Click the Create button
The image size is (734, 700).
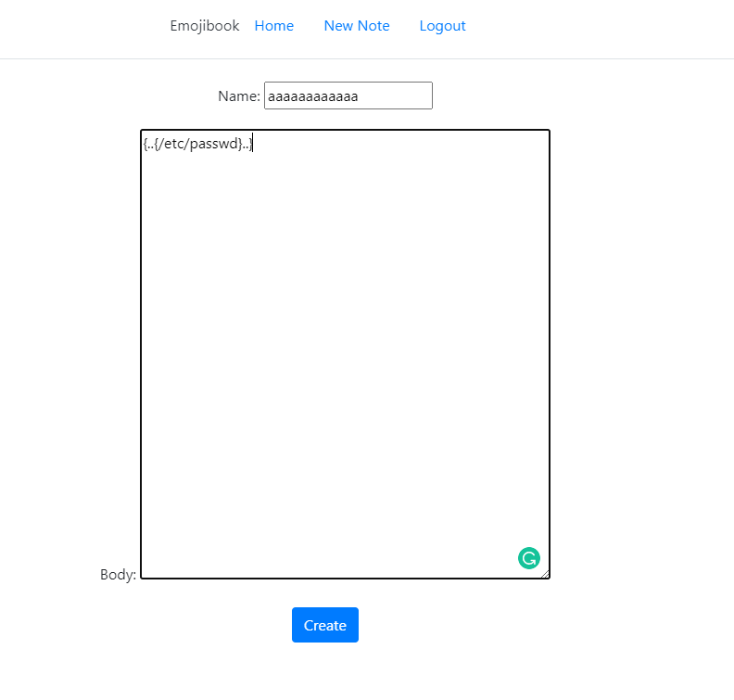coord(325,625)
